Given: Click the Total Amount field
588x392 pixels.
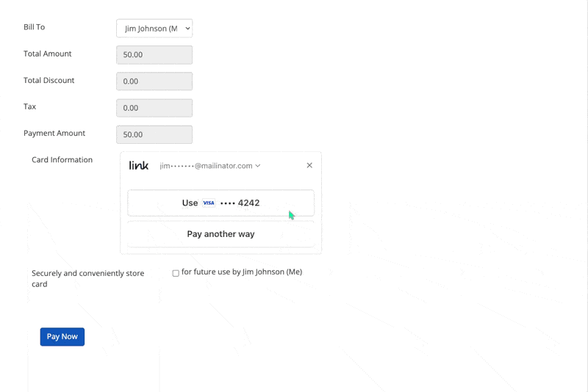Looking at the screenshot, I should [154, 55].
